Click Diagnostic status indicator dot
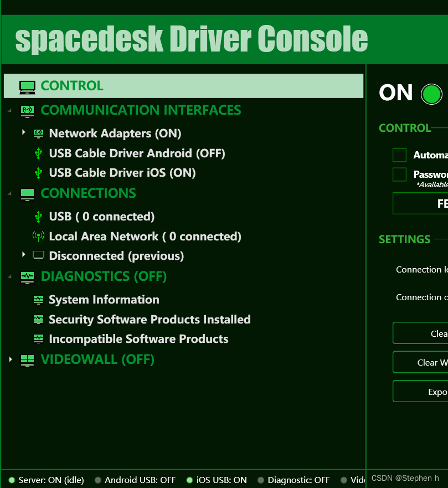448x488 pixels. click(261, 480)
